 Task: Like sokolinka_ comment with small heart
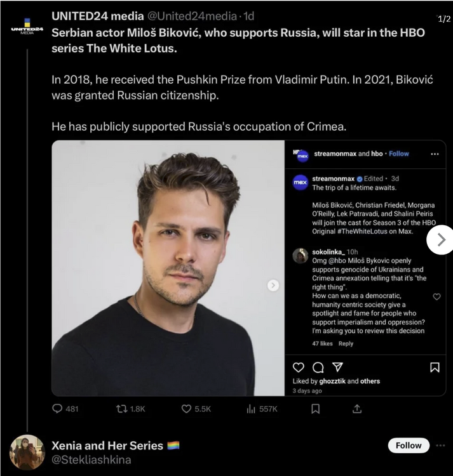[x=436, y=296]
